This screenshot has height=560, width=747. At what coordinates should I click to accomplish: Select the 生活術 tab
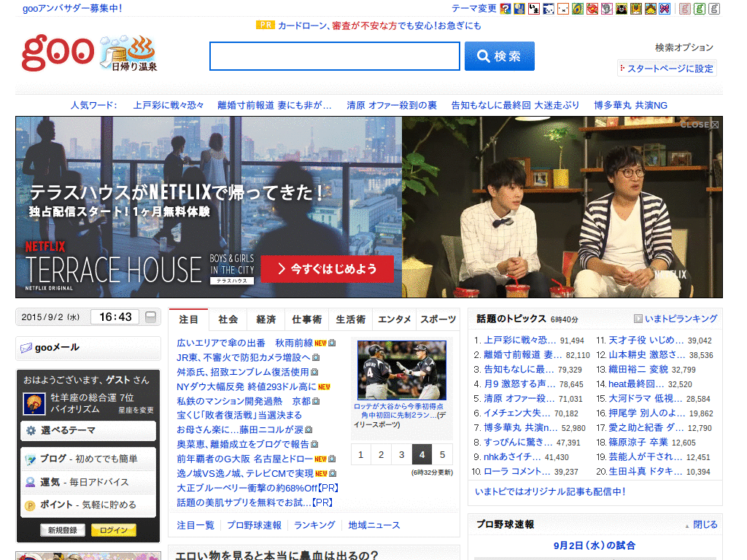[351, 319]
